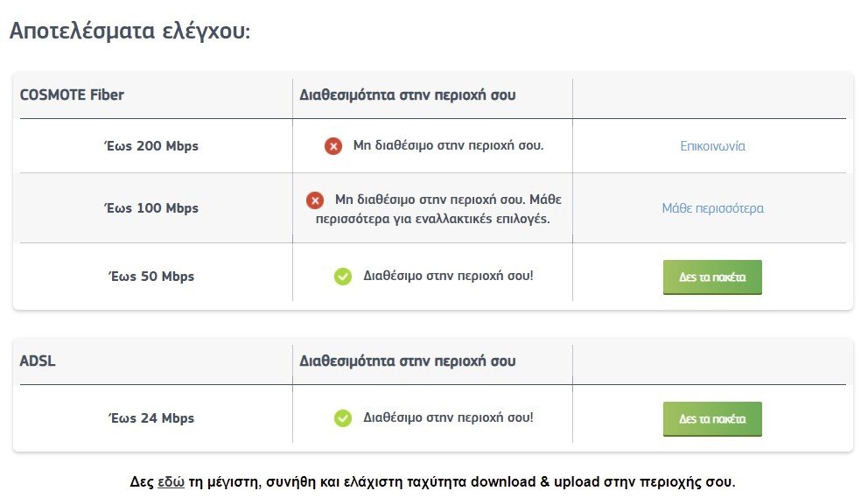Click Δες τα πακέτα button for 50 Mbps
This screenshot has width=868, height=498.
[712, 277]
